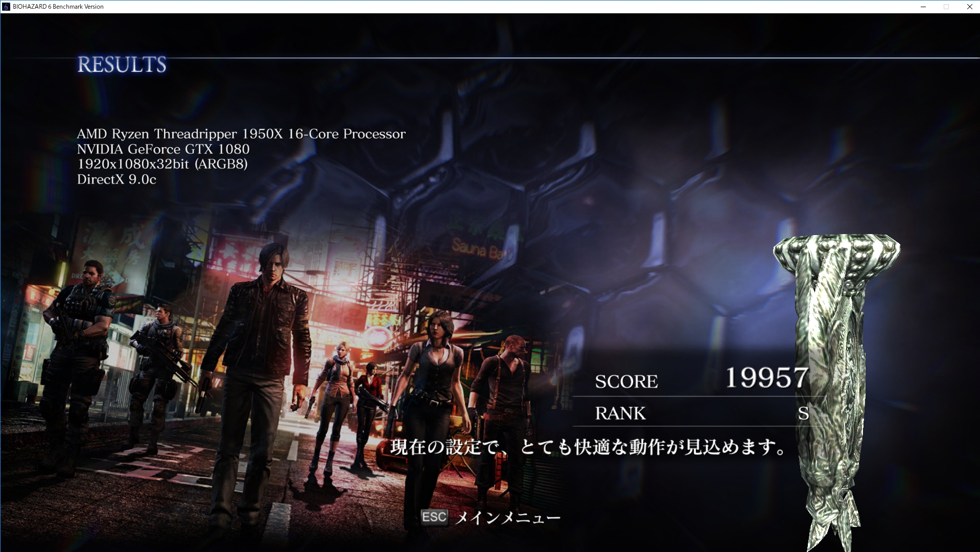Click the central man in leather jacket

point(263,332)
